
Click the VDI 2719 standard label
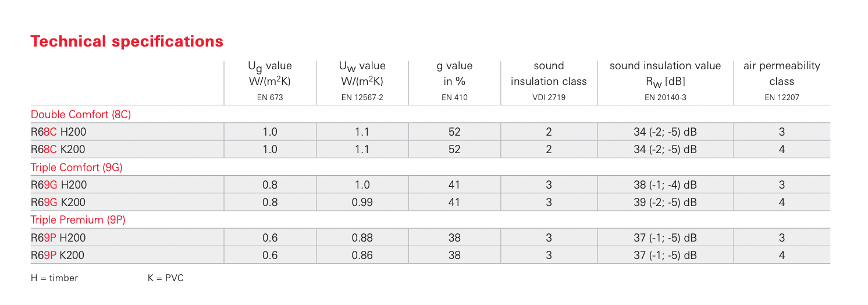click(548, 98)
